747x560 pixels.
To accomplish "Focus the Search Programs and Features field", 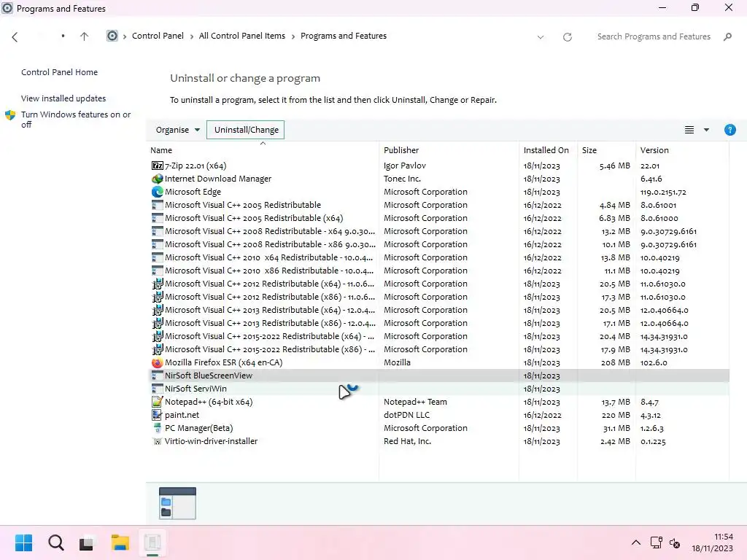I will click(x=654, y=36).
